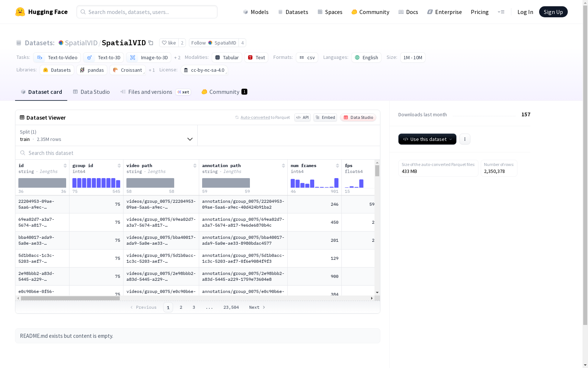
Task: Expand the train split selector
Action: tap(106, 135)
